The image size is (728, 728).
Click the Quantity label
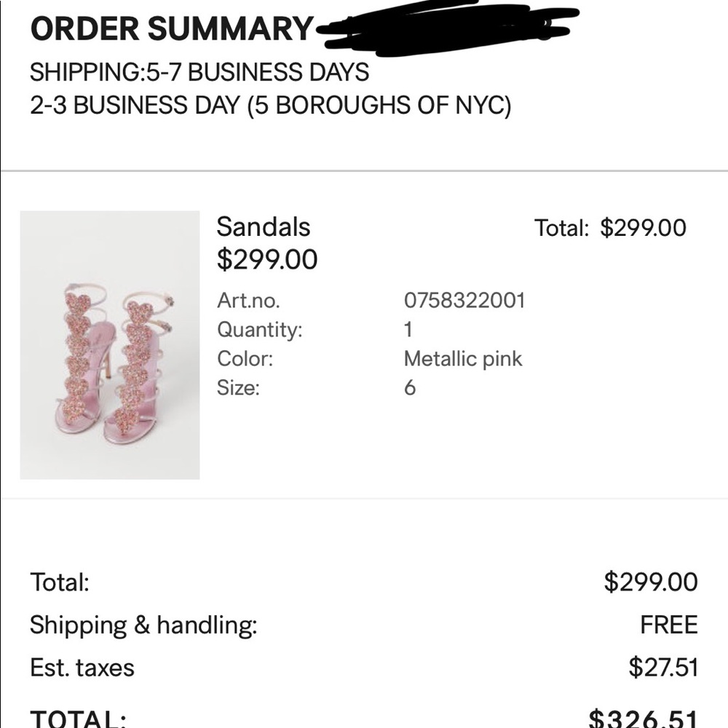click(259, 330)
